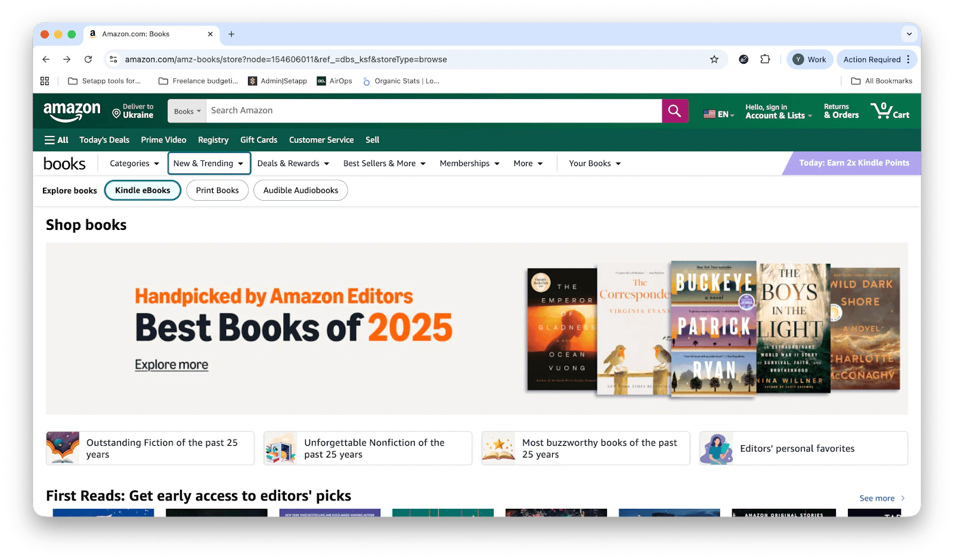Image resolution: width=954 pixels, height=560 pixels.
Task: Open the Books search category dropdown
Action: [187, 111]
